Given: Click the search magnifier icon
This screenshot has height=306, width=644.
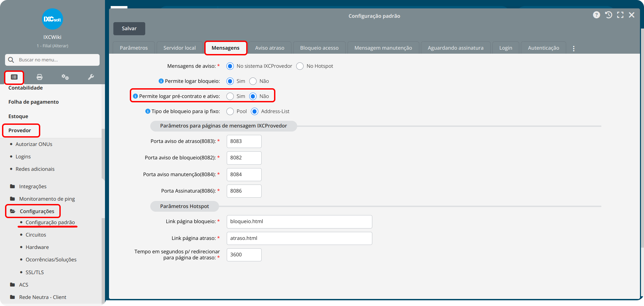Looking at the screenshot, I should [11, 60].
